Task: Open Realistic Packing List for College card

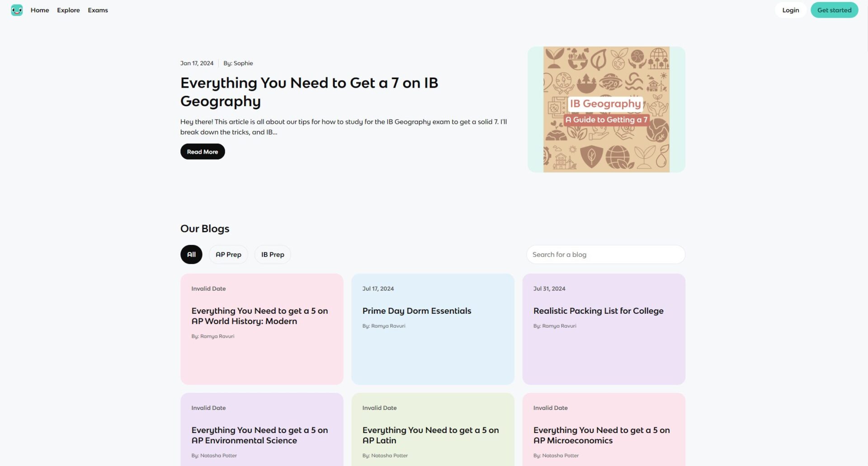Action: click(604, 329)
